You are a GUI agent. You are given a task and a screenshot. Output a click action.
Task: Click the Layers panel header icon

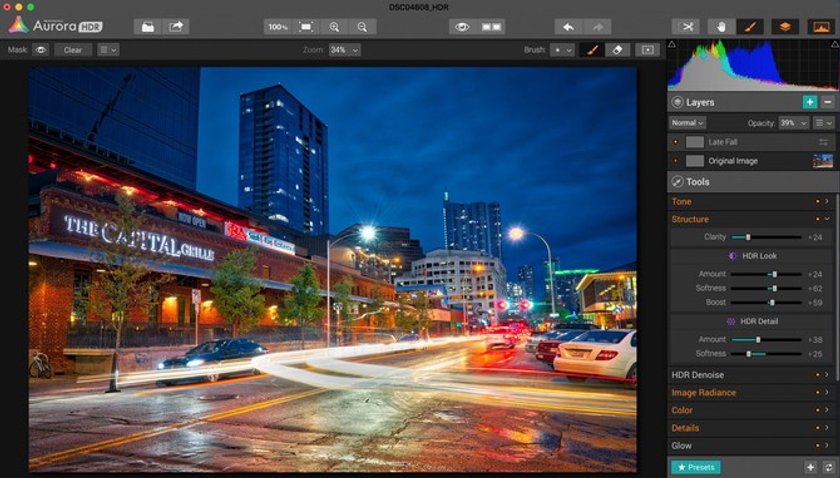678,102
